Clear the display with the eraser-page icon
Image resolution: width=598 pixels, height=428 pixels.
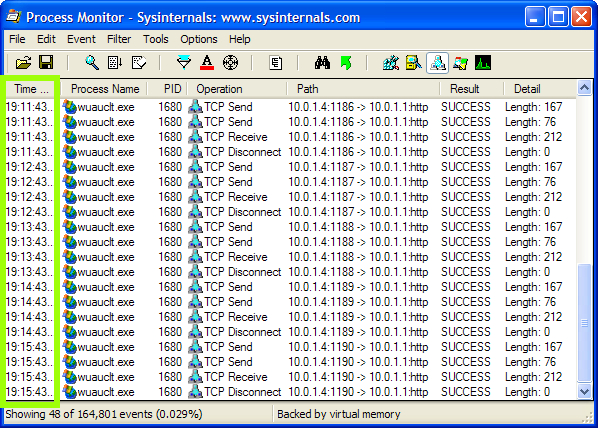[x=138, y=63]
